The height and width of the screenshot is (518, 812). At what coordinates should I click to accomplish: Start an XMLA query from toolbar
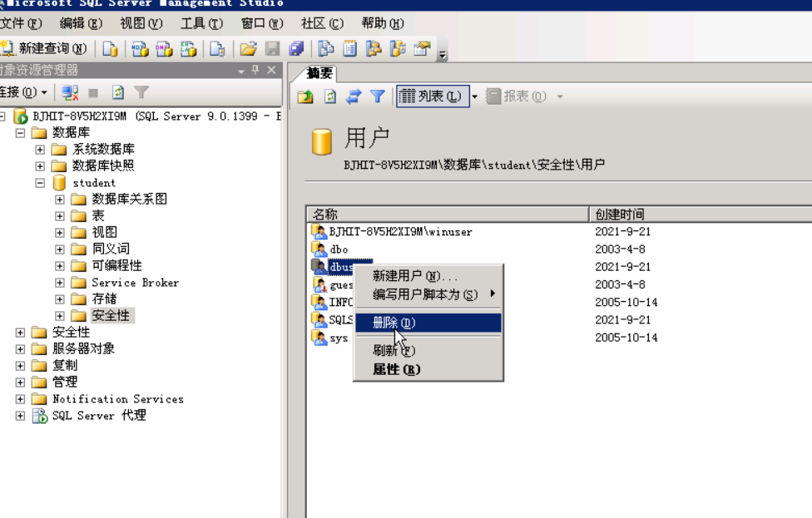[188, 49]
